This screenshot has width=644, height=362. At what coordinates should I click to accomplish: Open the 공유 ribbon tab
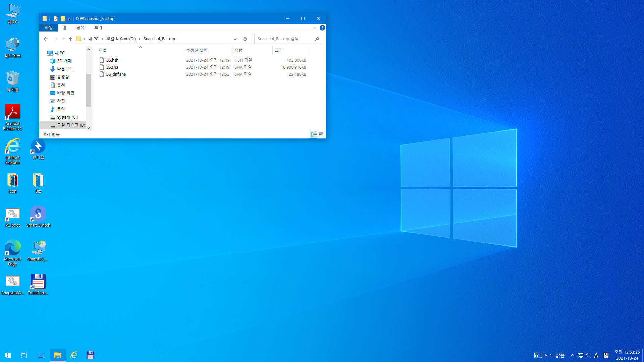pos(80,27)
